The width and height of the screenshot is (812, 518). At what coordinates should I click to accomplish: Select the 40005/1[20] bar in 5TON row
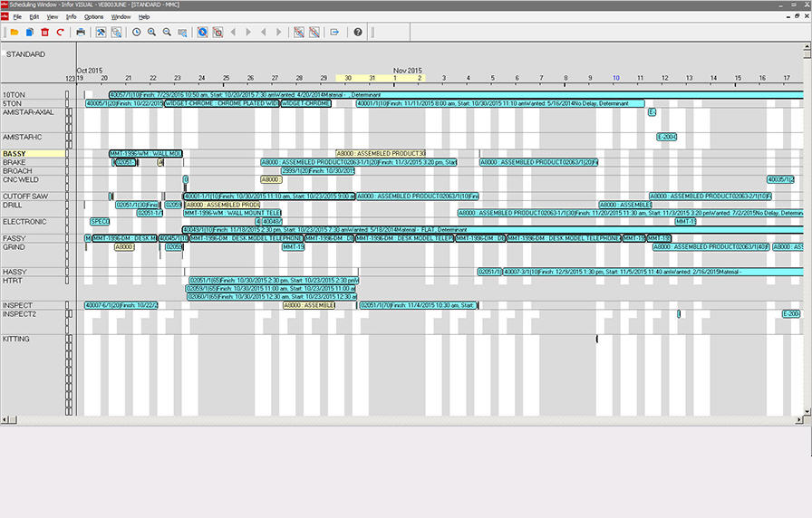click(124, 103)
